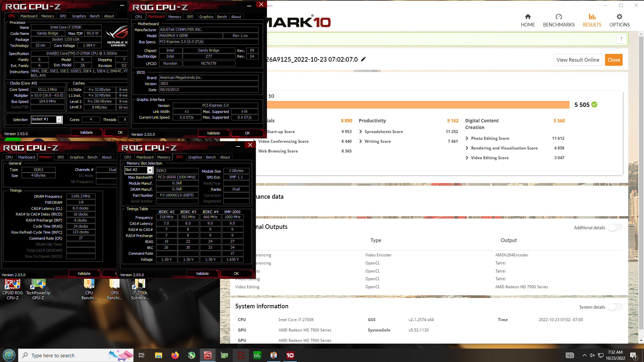Open the Options gear icon
Viewport: 644px width, 362px height.
(x=619, y=17)
